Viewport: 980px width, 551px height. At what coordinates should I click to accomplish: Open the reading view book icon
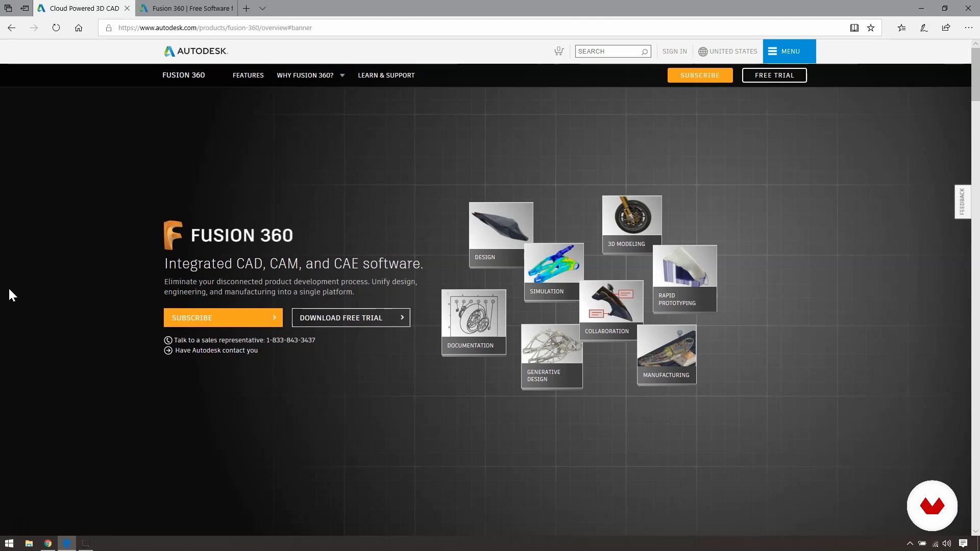[x=854, y=28]
